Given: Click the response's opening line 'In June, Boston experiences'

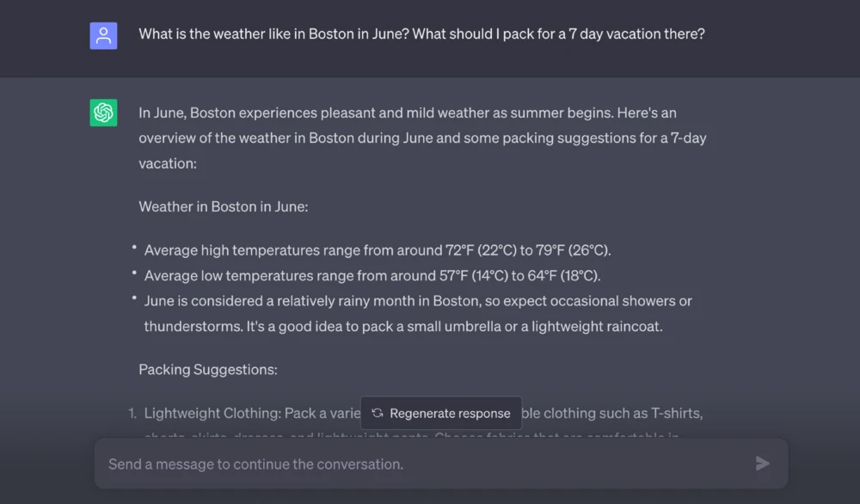Looking at the screenshot, I should [x=410, y=113].
